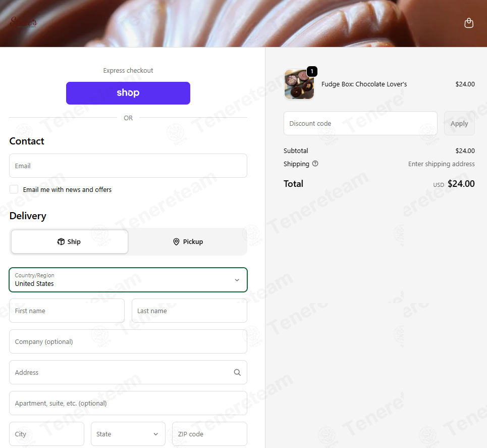Switch to the Pickup delivery tab
Image resolution: width=487 pixels, height=448 pixels.
coord(188,241)
